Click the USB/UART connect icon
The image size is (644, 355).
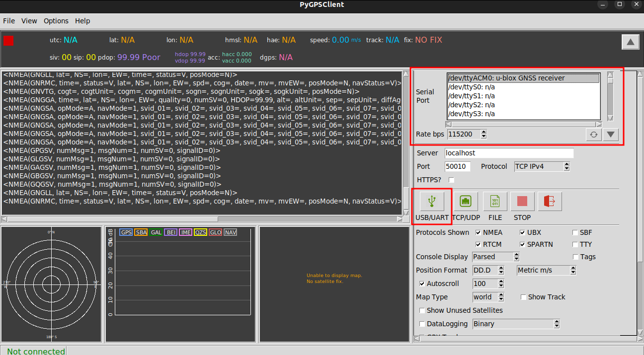tap(432, 201)
